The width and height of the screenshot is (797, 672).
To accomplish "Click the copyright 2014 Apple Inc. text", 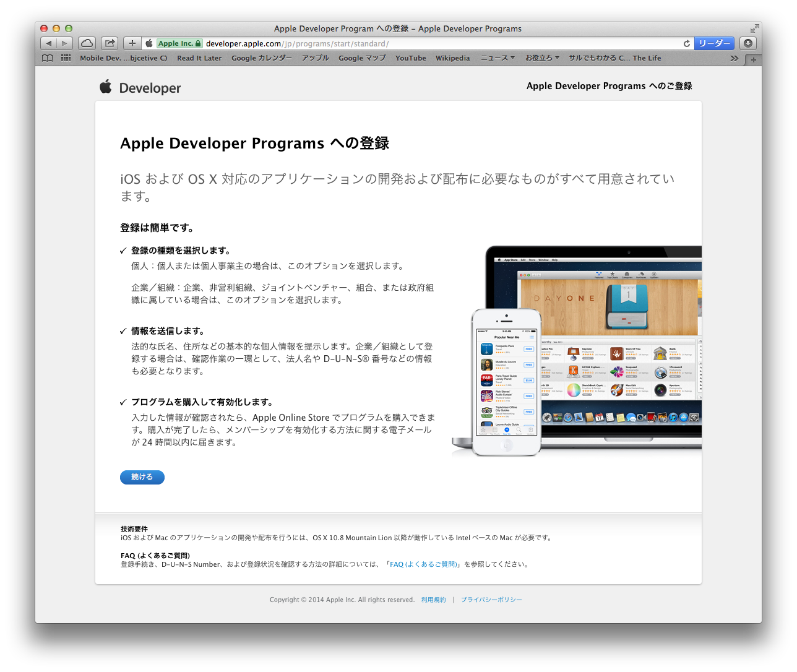I will (x=342, y=600).
